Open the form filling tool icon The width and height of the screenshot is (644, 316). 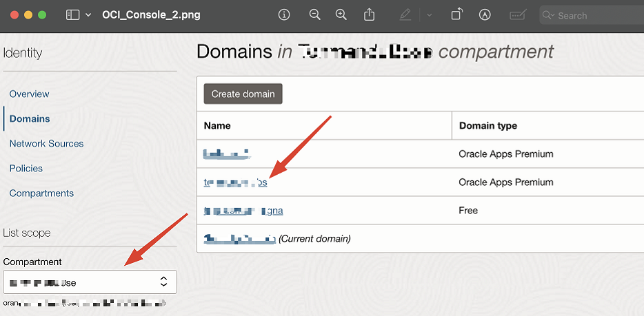click(x=518, y=15)
